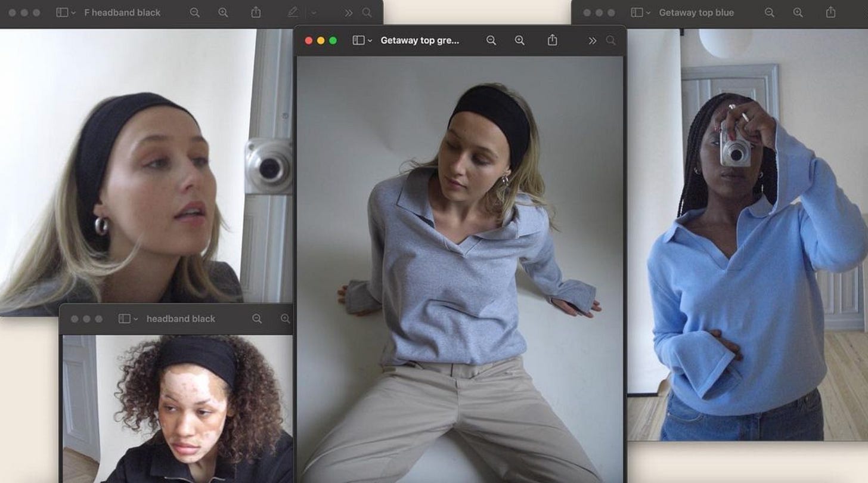Viewport: 868px width, 483px height.
Task: Zoom in on the headband black window
Action: [x=286, y=319]
